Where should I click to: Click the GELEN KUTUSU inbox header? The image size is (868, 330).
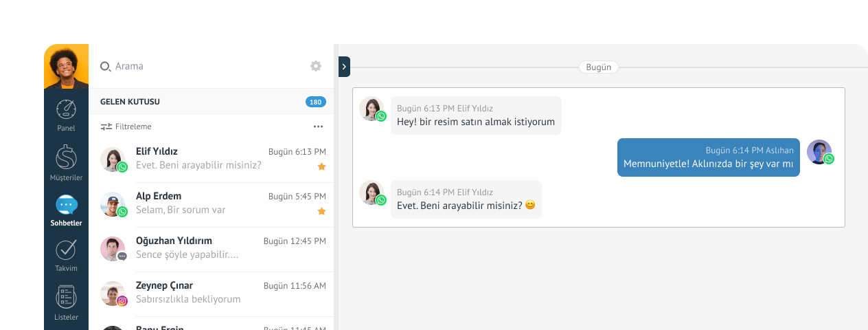[x=130, y=102]
